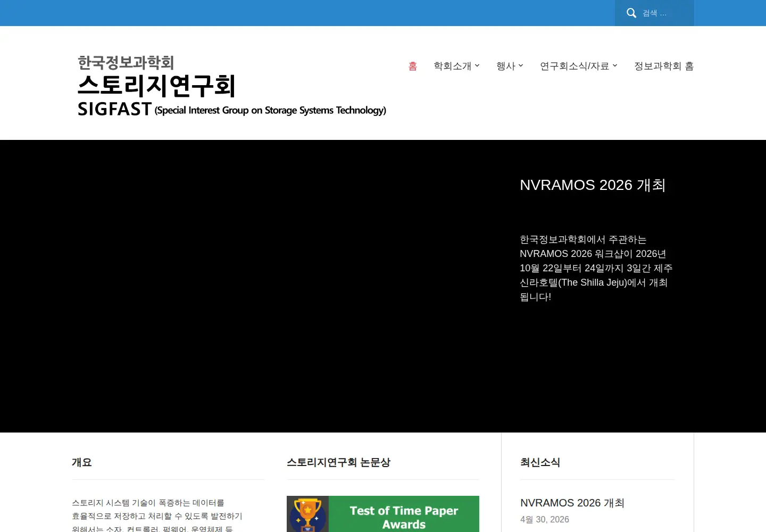Select the 개요 section heading
Image resolution: width=766 pixels, height=532 pixels.
[x=82, y=462]
